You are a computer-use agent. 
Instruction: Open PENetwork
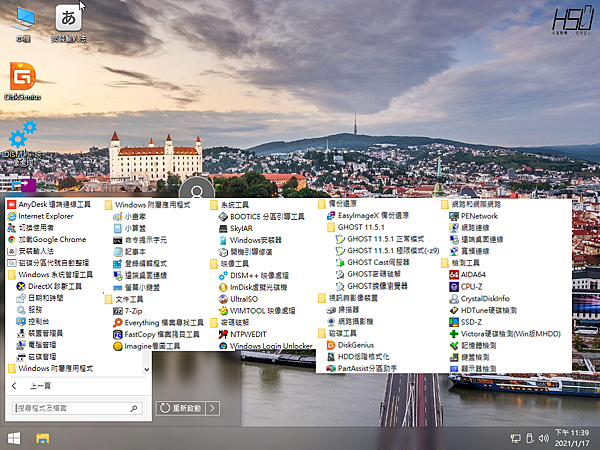(x=473, y=216)
